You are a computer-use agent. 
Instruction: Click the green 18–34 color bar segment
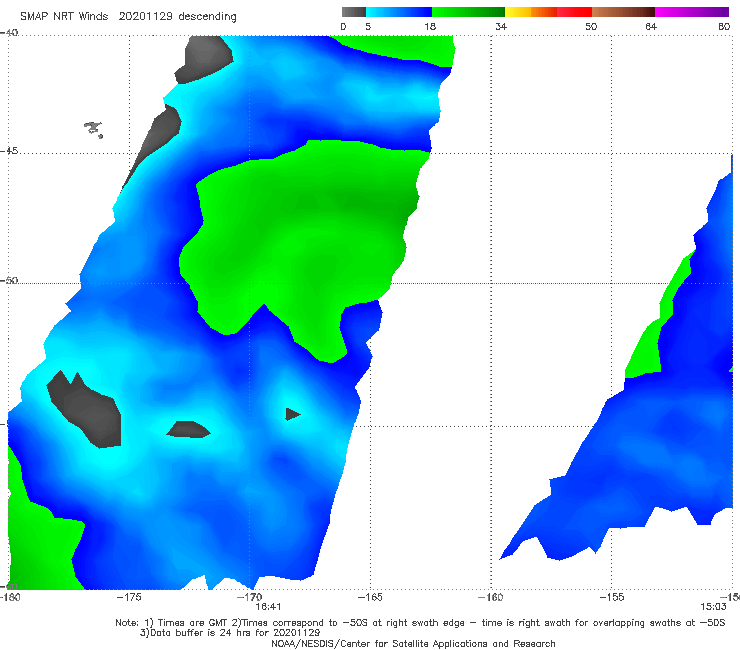click(468, 12)
